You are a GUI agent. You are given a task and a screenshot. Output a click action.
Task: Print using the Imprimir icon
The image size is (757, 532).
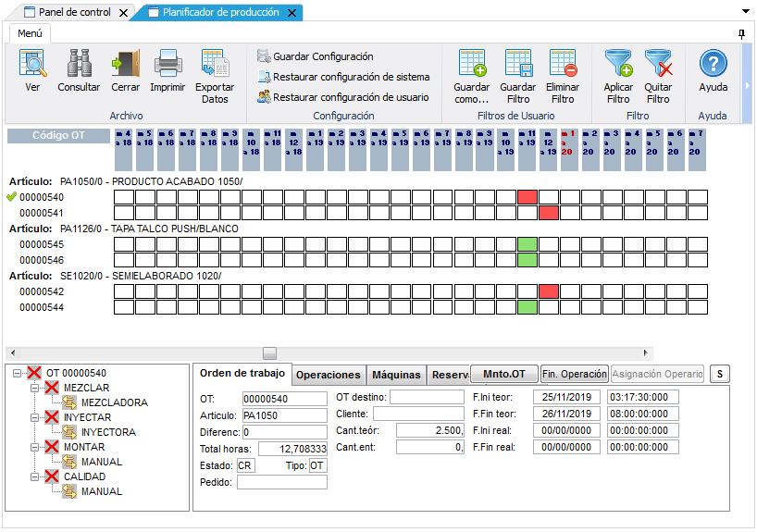168,66
